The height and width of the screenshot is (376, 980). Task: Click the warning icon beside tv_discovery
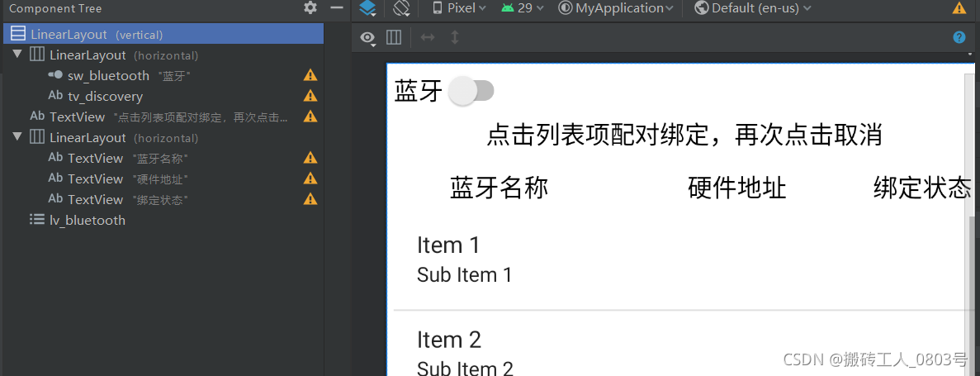[x=310, y=96]
